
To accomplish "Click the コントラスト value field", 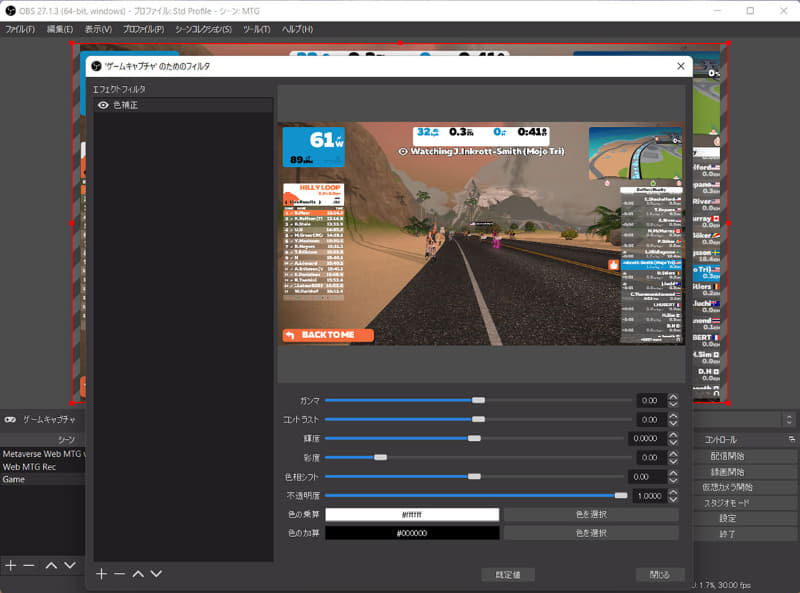I will coord(652,419).
